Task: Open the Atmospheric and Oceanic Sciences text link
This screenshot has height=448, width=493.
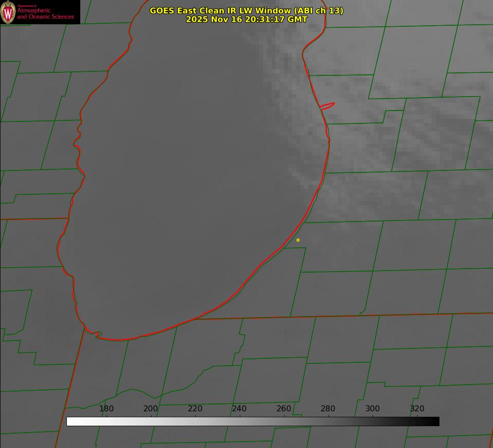Action: (46, 14)
